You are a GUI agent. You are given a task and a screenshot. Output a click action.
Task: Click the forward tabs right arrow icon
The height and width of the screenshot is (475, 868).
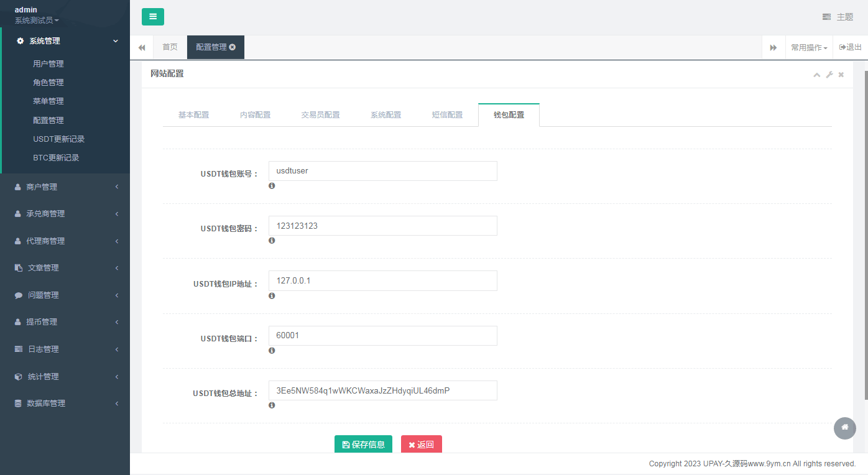773,47
